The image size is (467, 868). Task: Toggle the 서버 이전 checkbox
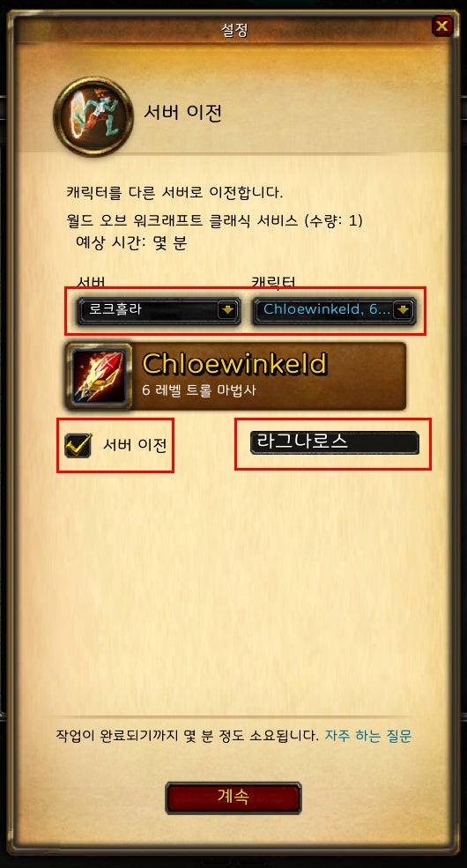[78, 445]
